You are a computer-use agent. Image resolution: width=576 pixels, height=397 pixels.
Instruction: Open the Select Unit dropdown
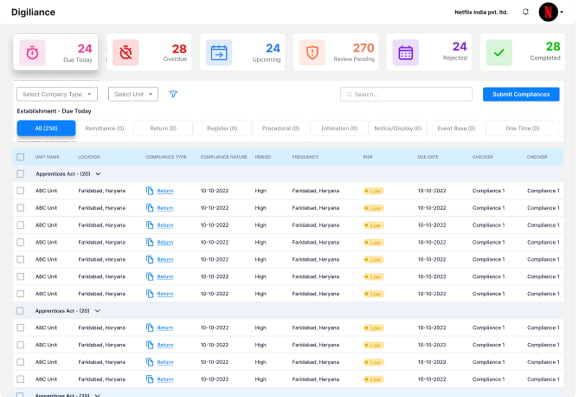tap(133, 94)
